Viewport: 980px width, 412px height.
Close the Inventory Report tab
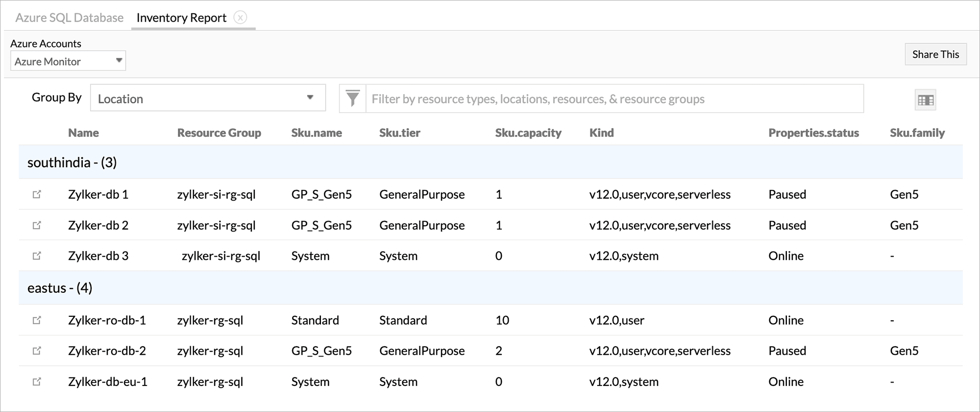[240, 18]
